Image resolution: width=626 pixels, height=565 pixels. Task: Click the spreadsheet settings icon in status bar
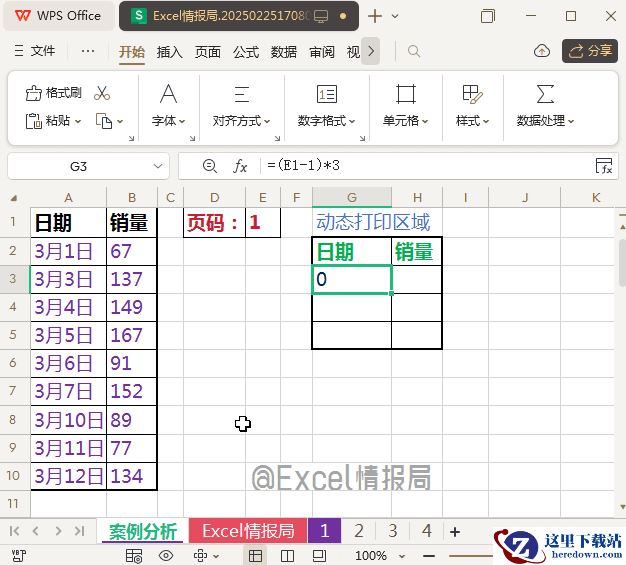[134, 555]
